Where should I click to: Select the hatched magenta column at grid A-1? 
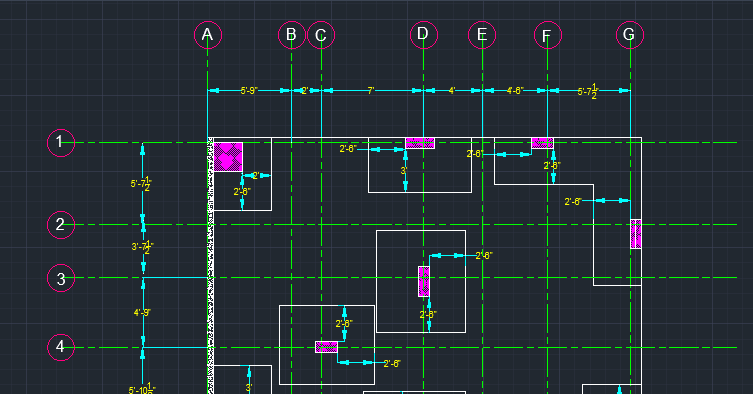(228, 157)
